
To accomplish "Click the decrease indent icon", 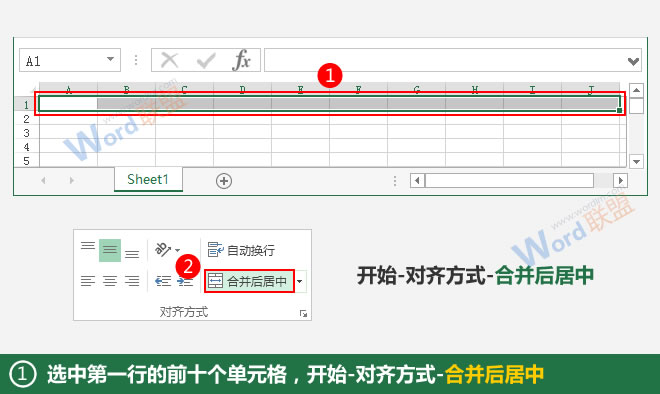I will pos(163,281).
